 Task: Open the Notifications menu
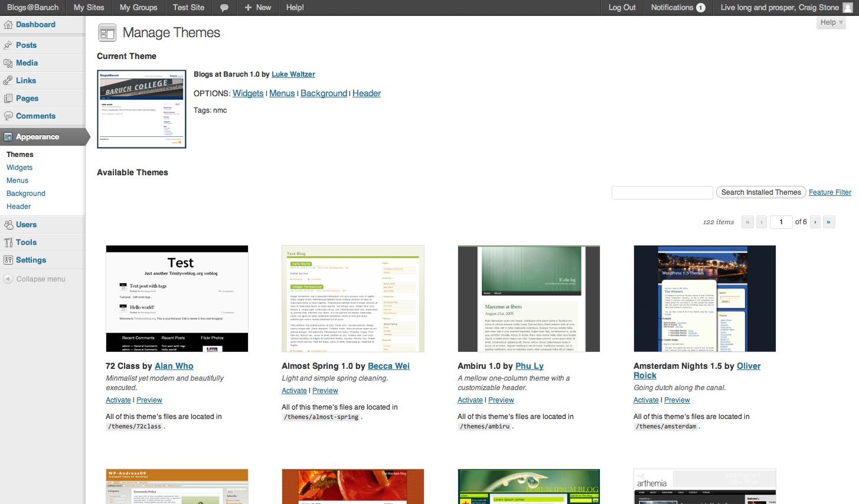point(678,8)
